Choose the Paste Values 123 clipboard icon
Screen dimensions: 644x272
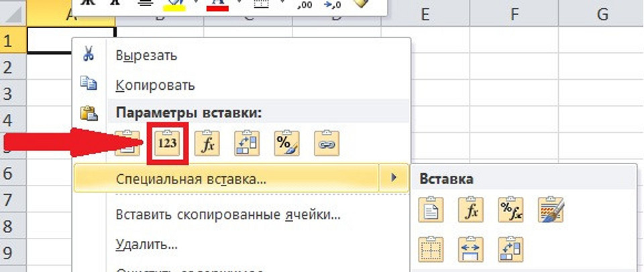point(167,143)
